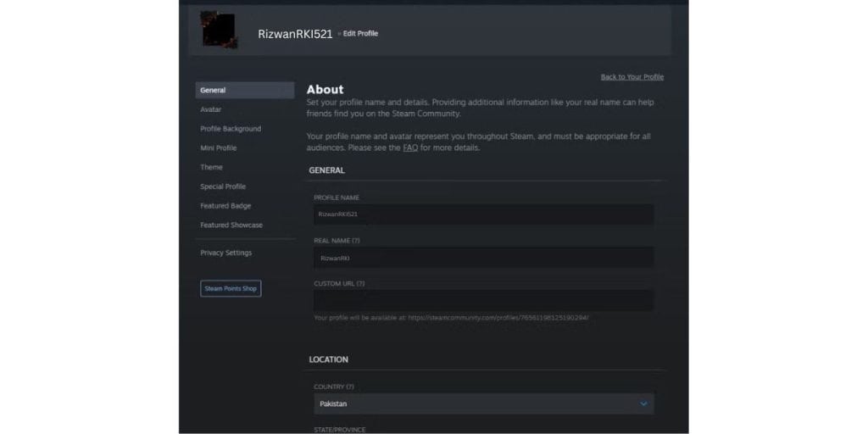Open Featured Badge settings
This screenshot has height=434, width=868.
(225, 206)
